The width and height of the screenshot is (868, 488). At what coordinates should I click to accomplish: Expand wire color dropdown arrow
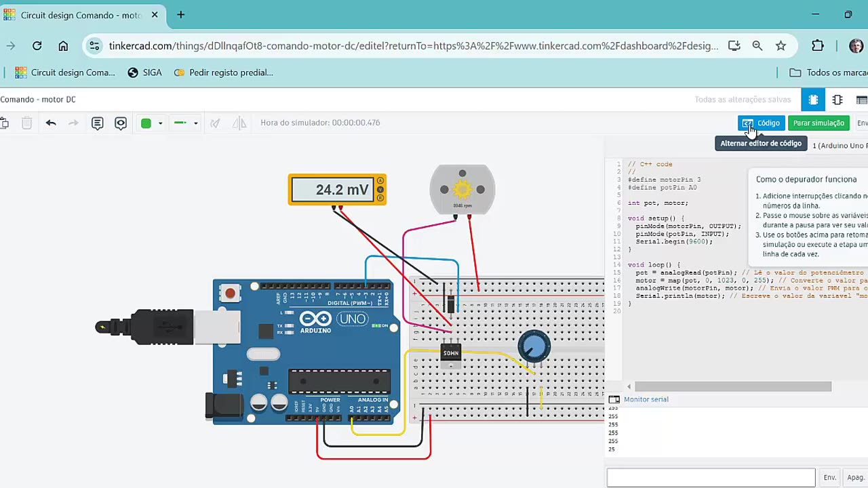click(161, 123)
